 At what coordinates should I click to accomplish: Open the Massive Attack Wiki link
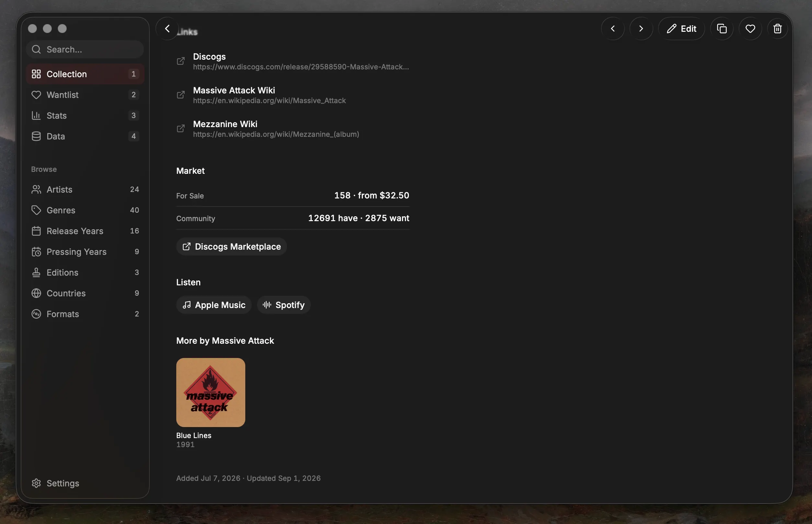point(293,95)
